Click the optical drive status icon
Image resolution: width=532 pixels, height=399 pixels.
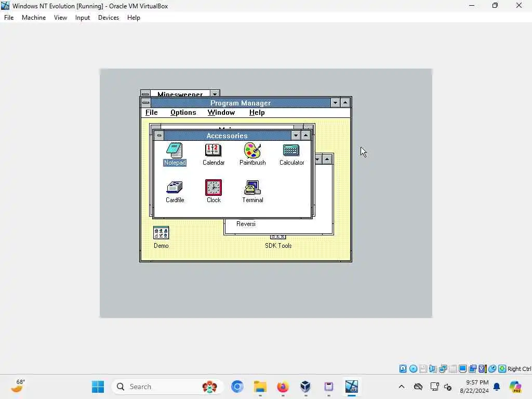click(x=413, y=369)
